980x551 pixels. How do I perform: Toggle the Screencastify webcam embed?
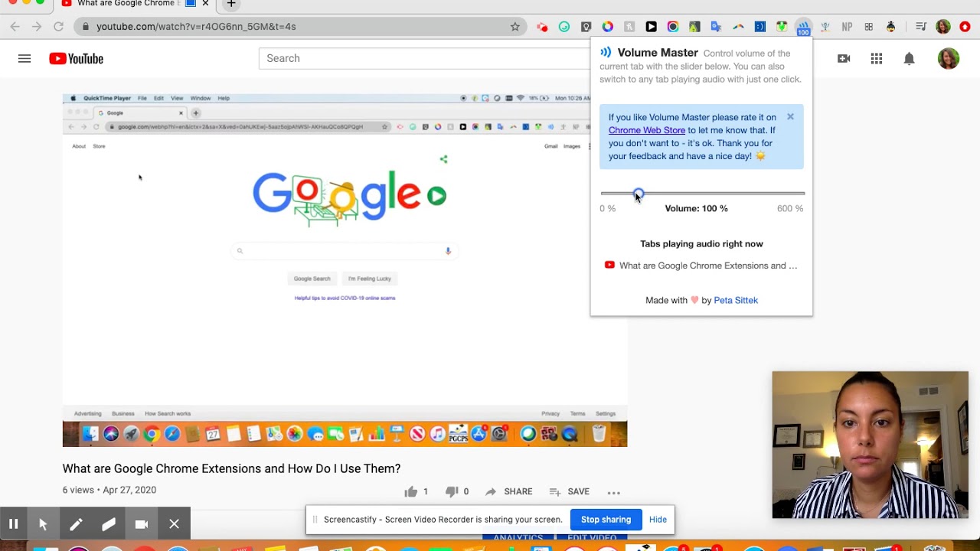click(x=142, y=524)
